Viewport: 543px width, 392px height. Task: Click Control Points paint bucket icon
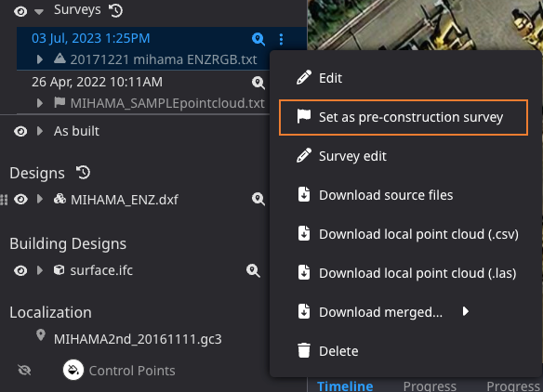tap(73, 370)
